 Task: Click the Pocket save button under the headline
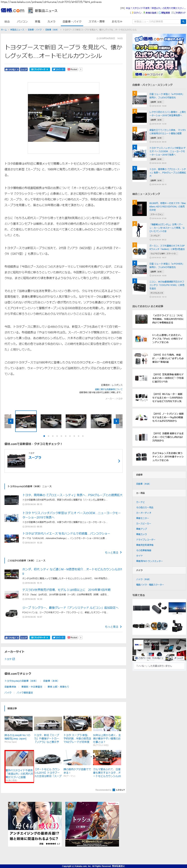72,69
